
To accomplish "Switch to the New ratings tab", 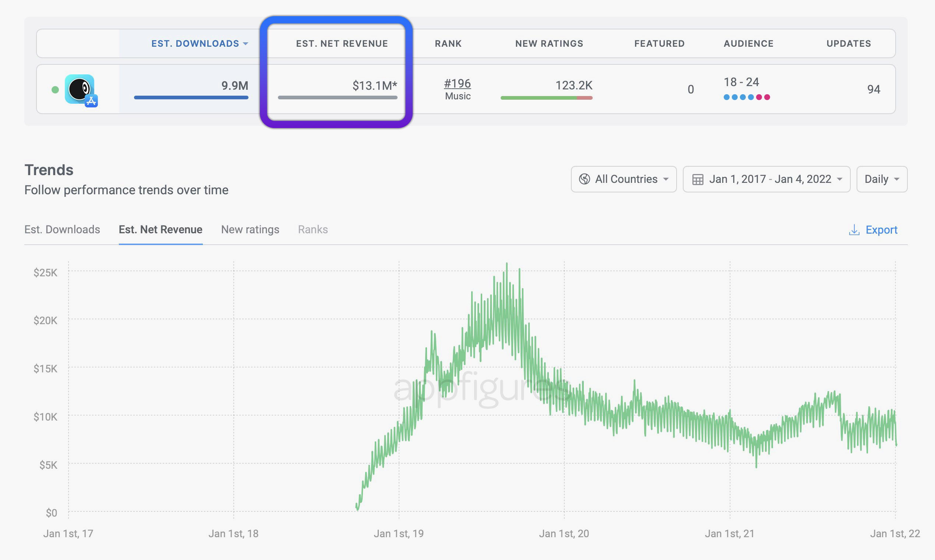I will pyautogui.click(x=250, y=230).
